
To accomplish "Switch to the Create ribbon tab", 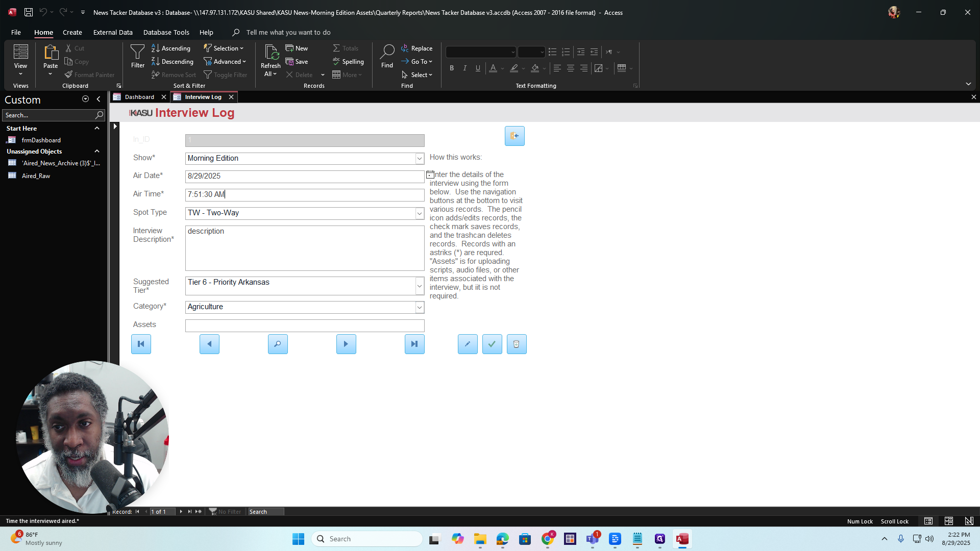I will tap(72, 32).
